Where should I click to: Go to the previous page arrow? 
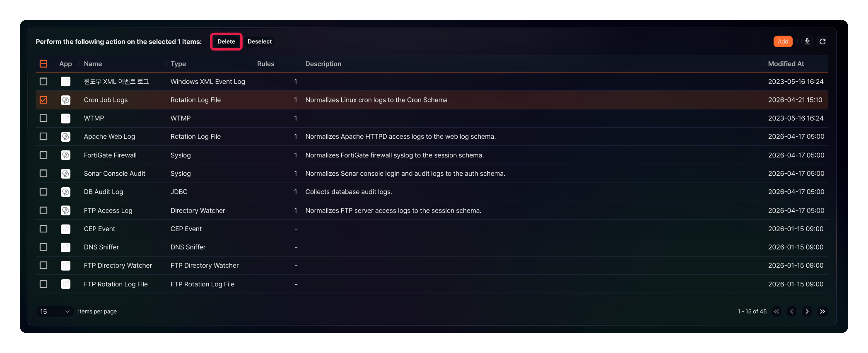tap(792, 312)
